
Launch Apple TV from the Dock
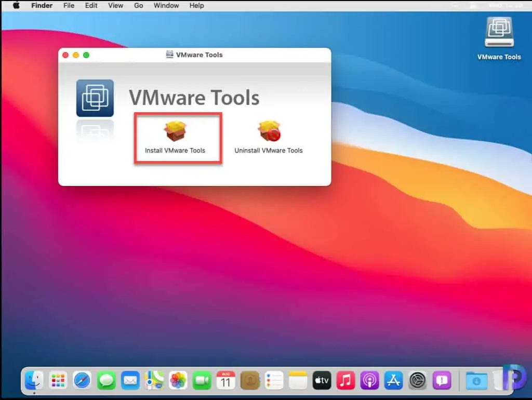322,380
